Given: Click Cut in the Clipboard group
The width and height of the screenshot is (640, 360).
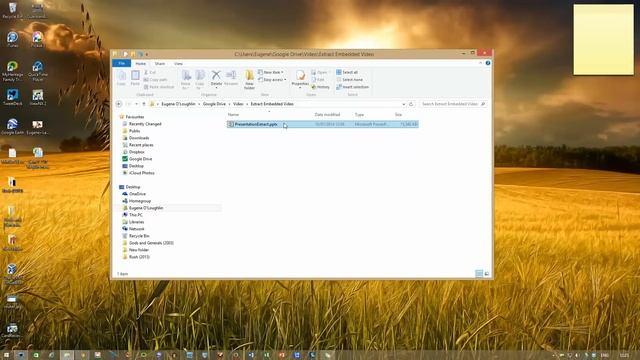Looking at the screenshot, I should point(150,72).
